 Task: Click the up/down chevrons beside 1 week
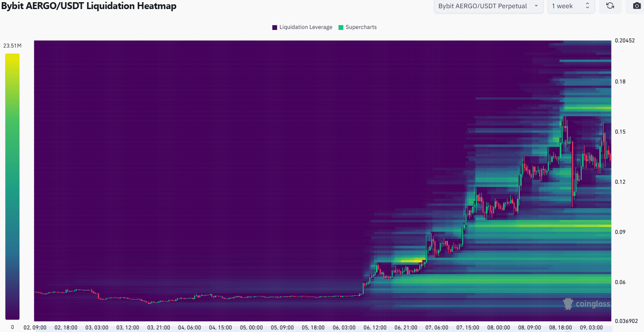[587, 6]
